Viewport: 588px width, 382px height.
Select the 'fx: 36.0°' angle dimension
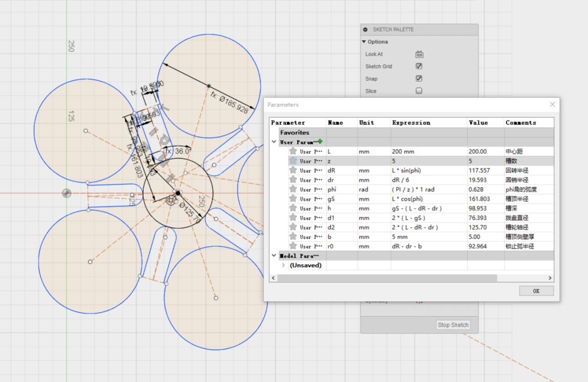178,151
